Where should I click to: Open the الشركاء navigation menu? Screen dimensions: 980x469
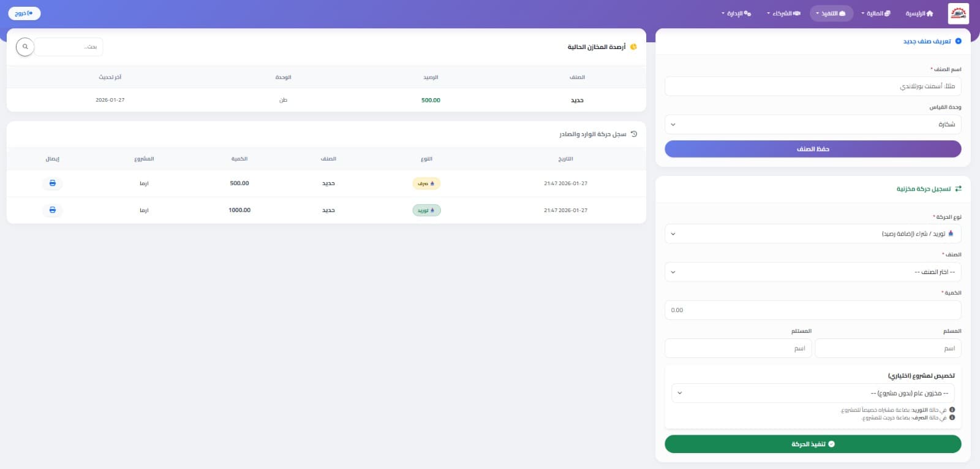click(x=784, y=13)
